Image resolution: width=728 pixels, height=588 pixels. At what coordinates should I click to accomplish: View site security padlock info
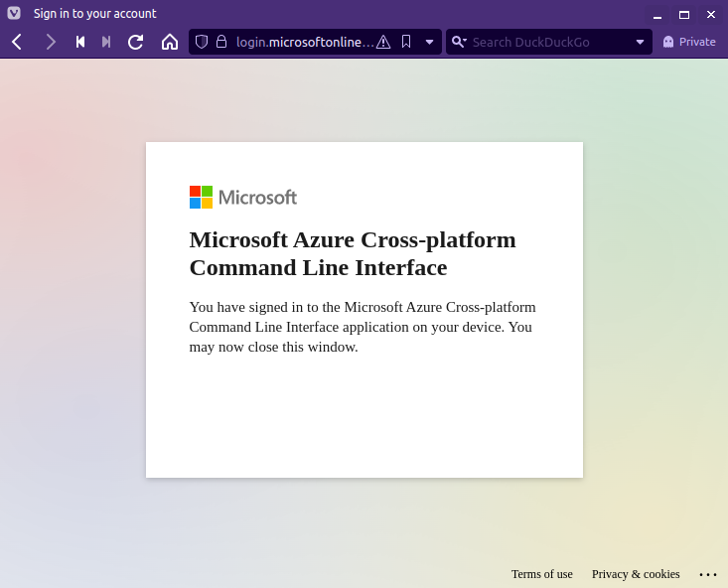click(x=221, y=42)
